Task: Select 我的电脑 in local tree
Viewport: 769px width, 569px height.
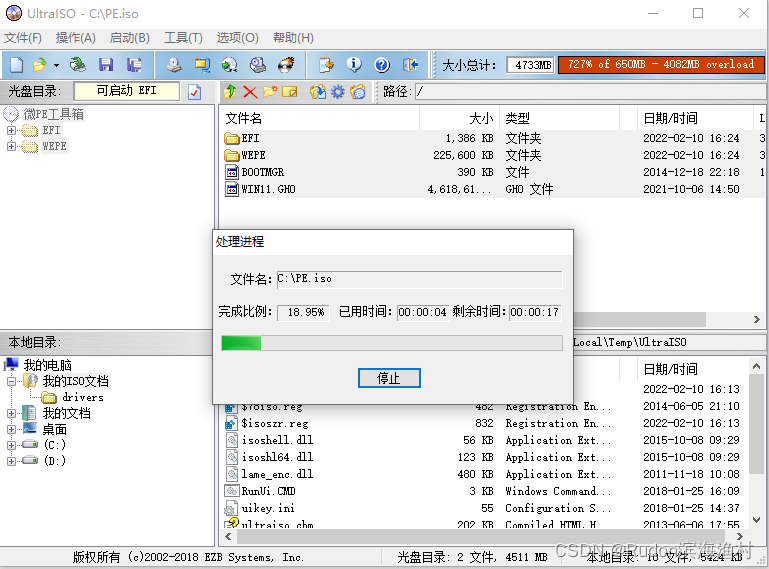Action: (48, 365)
